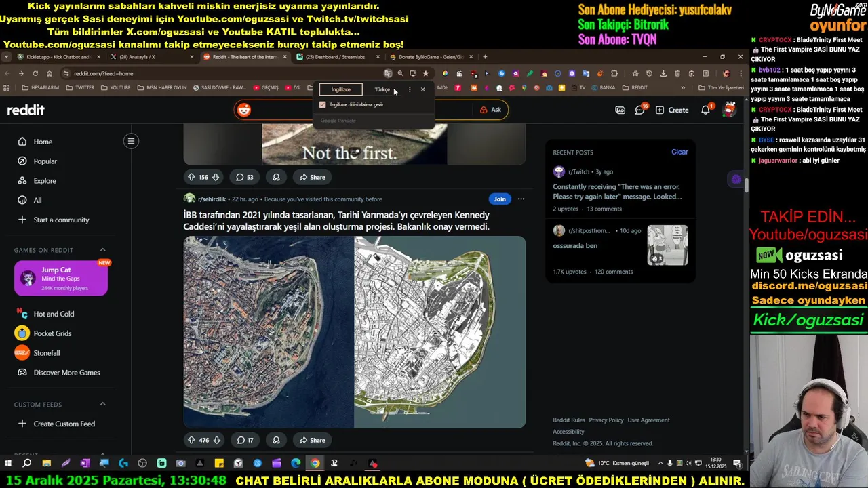Show hidden system tray icons
The width and height of the screenshot is (868, 488).
tap(660, 463)
